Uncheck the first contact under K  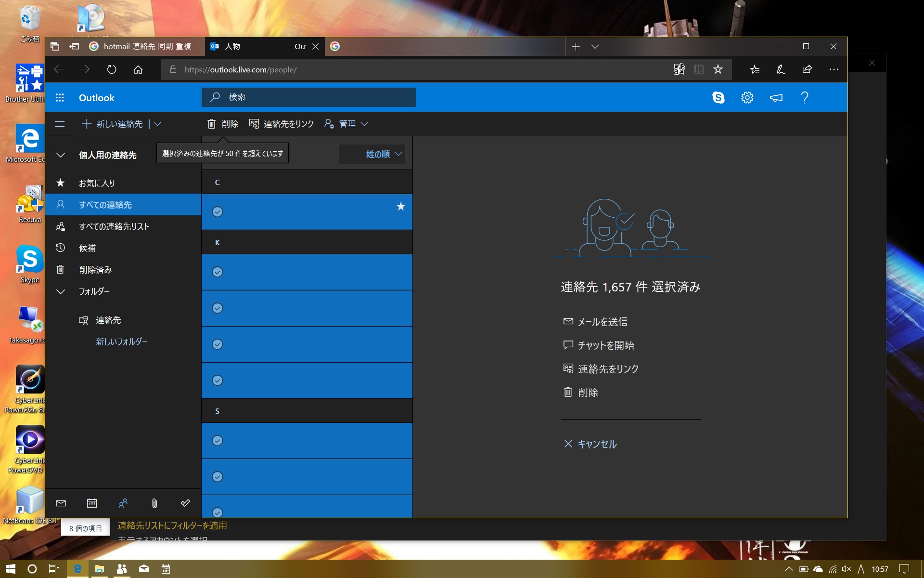click(218, 272)
